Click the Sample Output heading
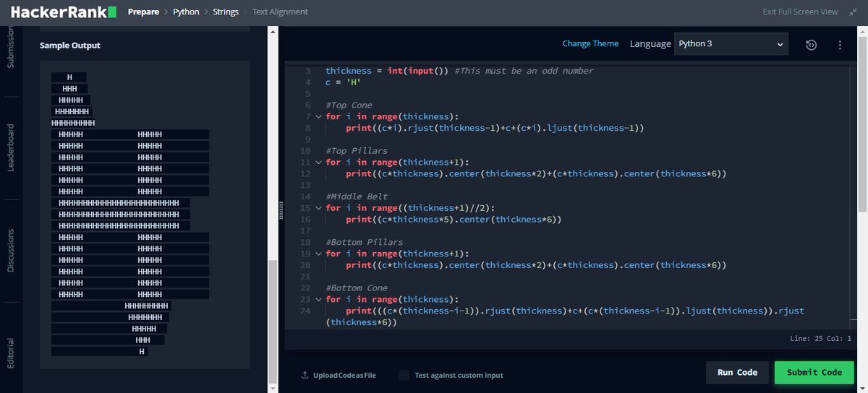The height and width of the screenshot is (393, 868). click(x=70, y=46)
